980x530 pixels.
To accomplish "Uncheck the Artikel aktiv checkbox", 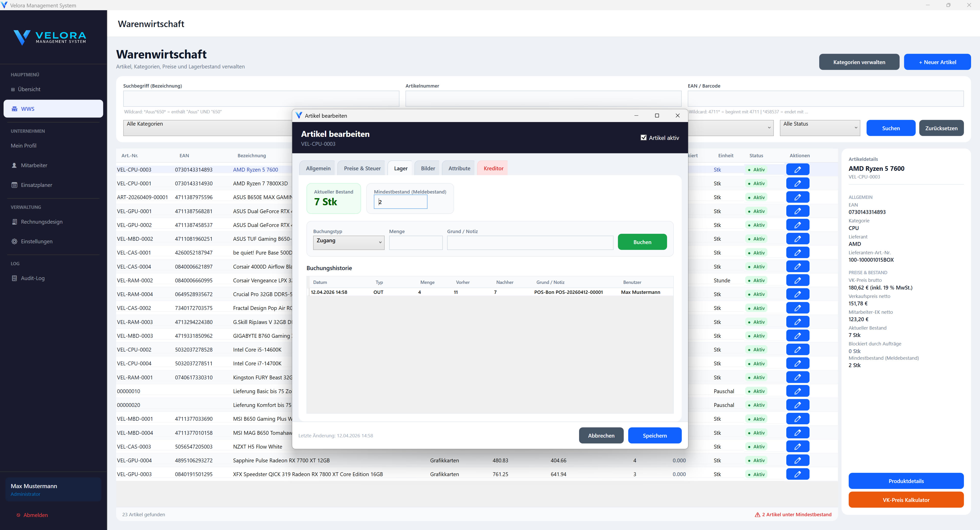I will tap(643, 138).
